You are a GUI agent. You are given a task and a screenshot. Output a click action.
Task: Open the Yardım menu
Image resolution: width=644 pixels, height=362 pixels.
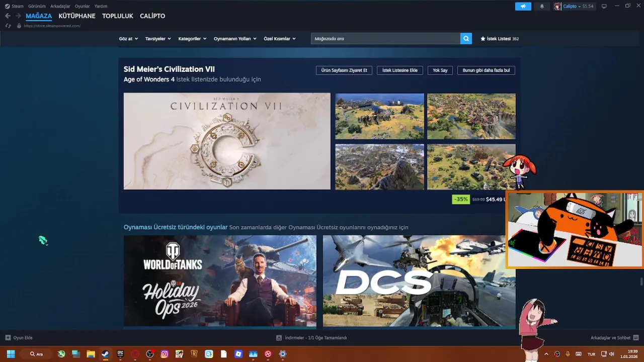pyautogui.click(x=101, y=6)
